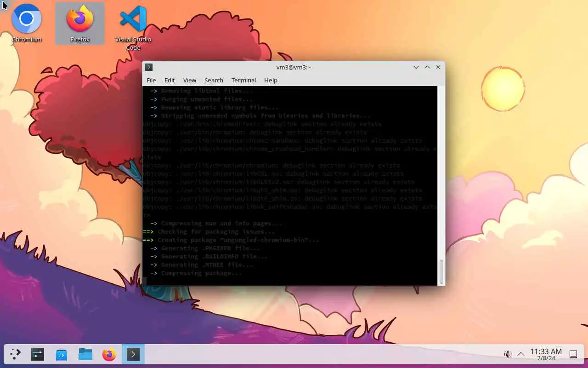The height and width of the screenshot is (368, 588).
Task: Open the application launcher in the taskbar
Action: pyautogui.click(x=16, y=354)
